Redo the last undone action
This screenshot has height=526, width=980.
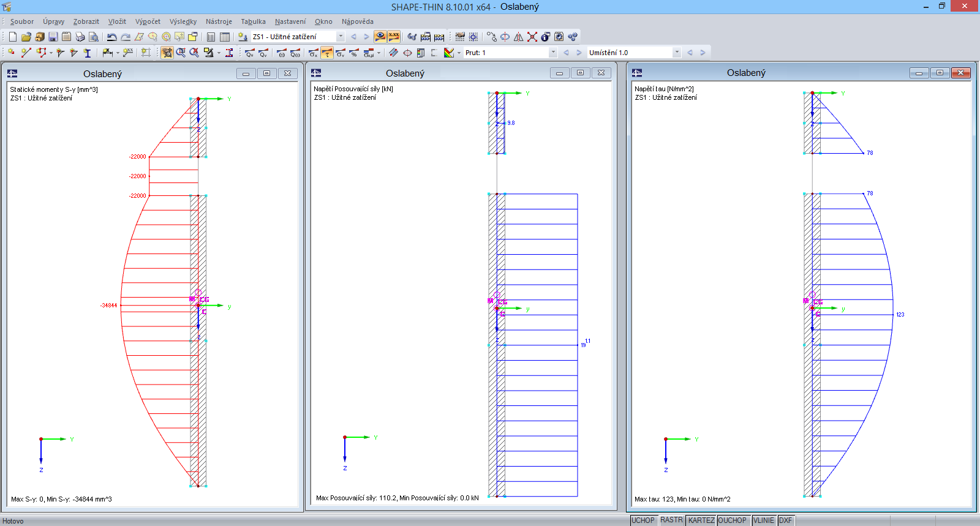125,37
